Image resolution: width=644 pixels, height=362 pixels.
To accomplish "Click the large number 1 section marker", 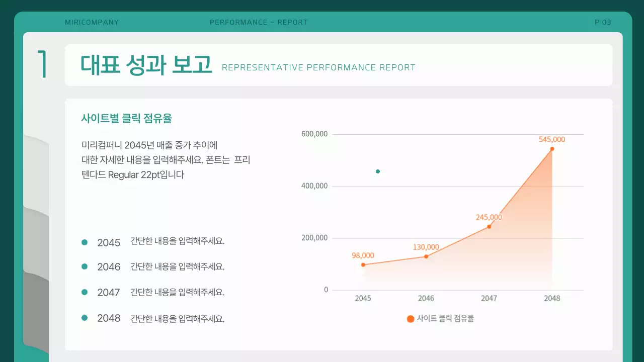I will click(x=43, y=64).
